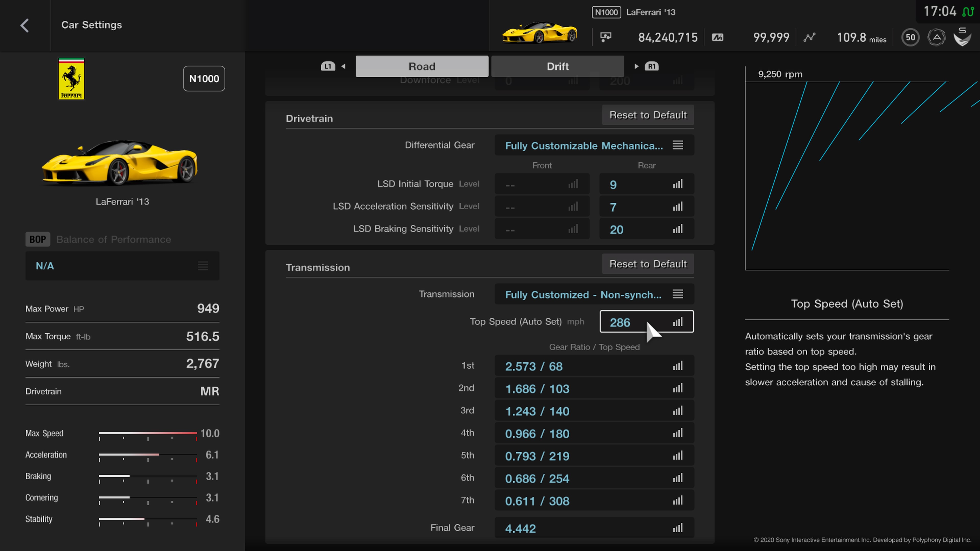Click the bars icon in 4th gear row
Image resolution: width=980 pixels, height=551 pixels.
click(678, 433)
